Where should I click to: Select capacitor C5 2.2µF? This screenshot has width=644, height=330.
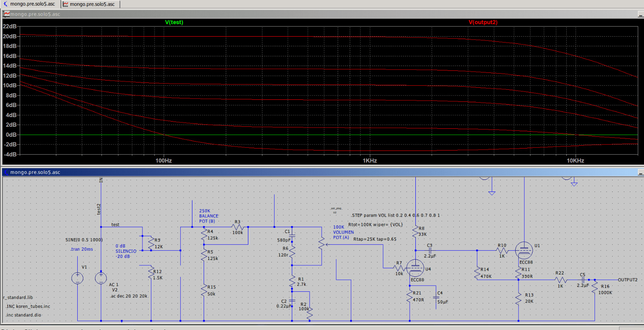pos(583,280)
